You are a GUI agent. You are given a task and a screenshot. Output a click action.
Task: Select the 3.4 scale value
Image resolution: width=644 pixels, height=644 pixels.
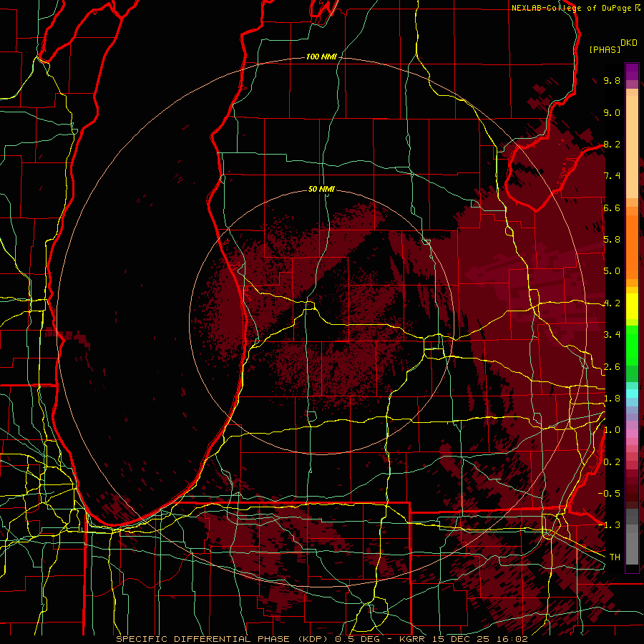[x=612, y=335]
